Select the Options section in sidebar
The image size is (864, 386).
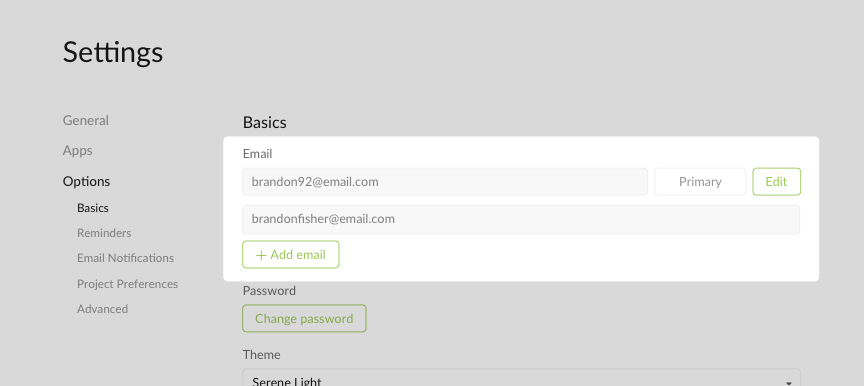pyautogui.click(x=86, y=181)
